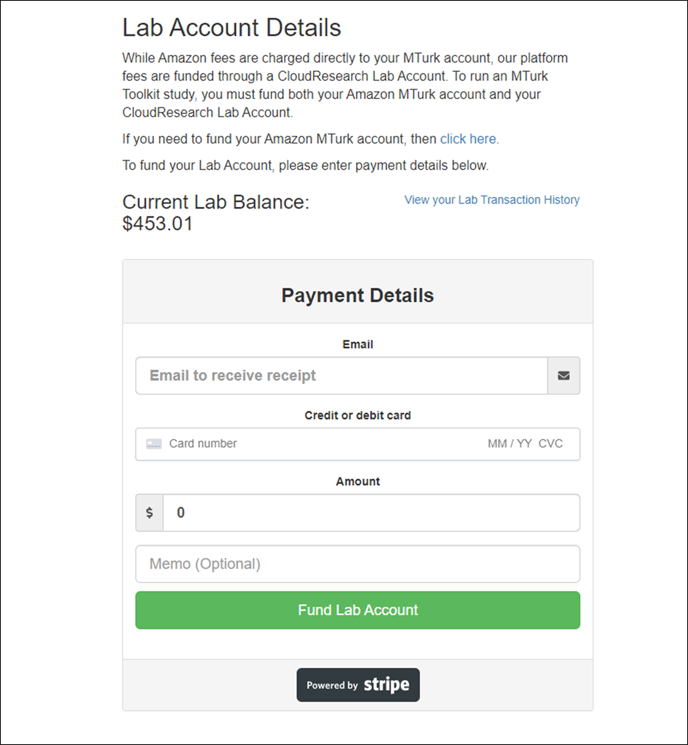Click the dollar sign addon before amount
Viewport: 688px width, 745px height.
click(x=150, y=513)
